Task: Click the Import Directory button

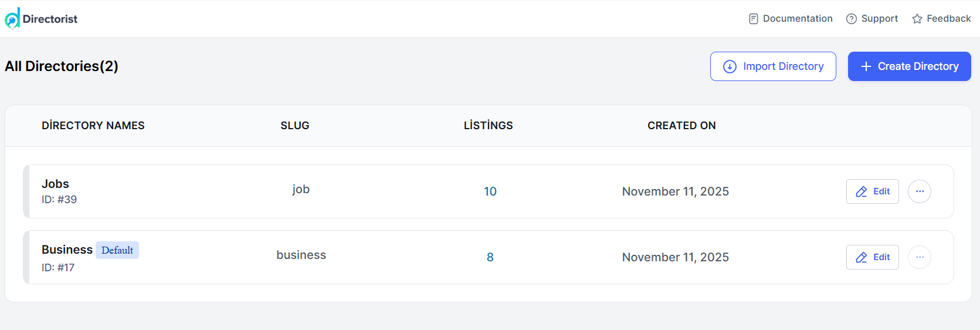Action: (x=773, y=66)
